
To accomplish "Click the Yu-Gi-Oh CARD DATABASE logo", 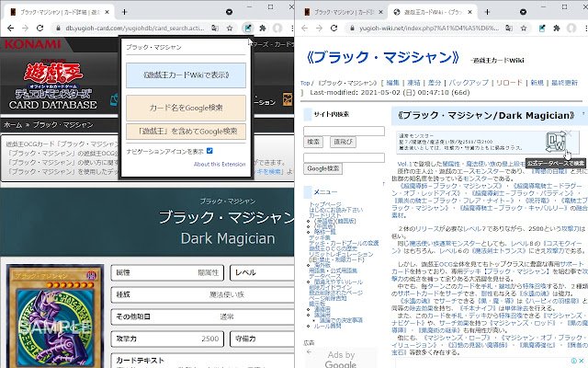I will click(x=53, y=86).
